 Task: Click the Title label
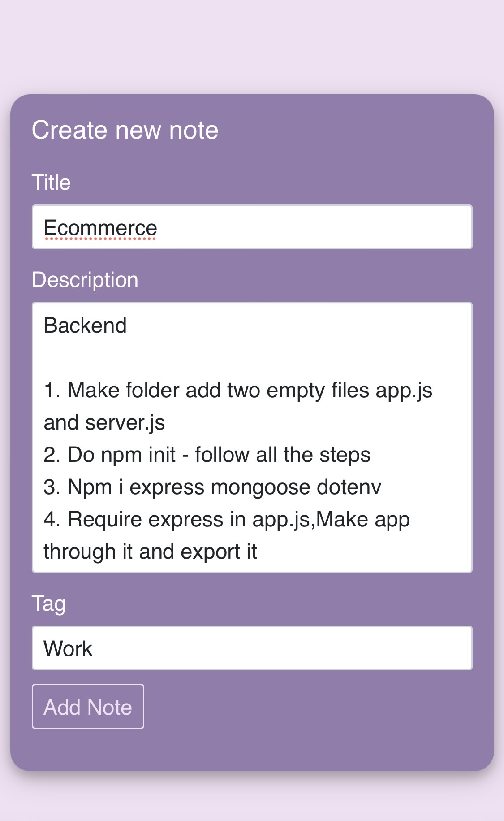pos(51,182)
